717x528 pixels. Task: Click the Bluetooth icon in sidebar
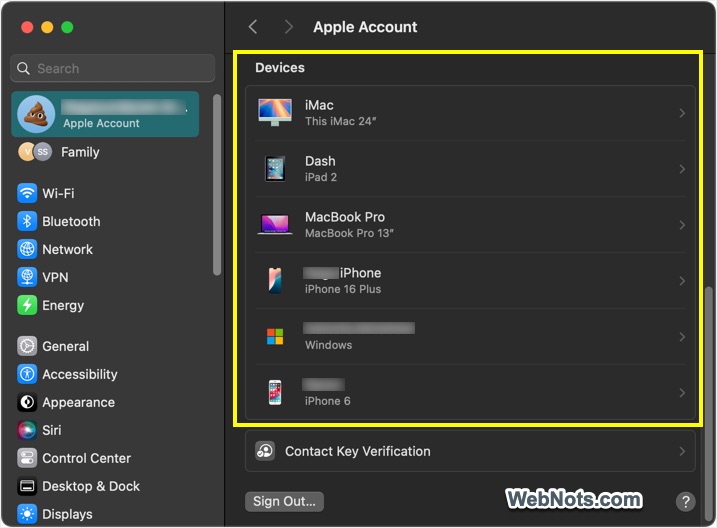27,221
